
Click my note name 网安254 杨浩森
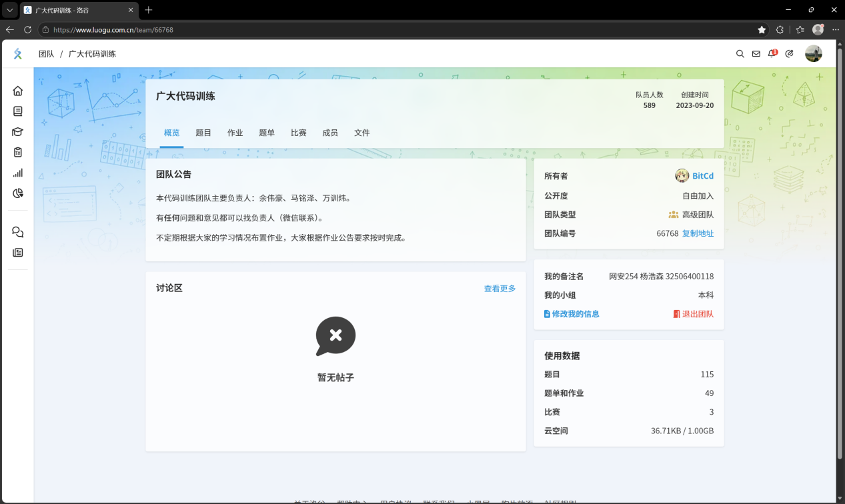(x=635, y=276)
